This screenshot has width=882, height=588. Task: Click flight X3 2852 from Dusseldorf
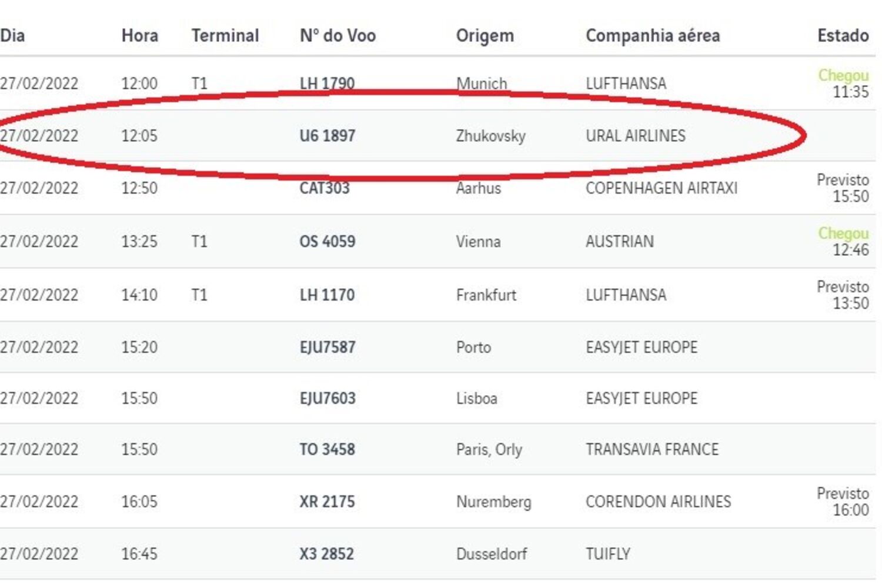(x=327, y=554)
